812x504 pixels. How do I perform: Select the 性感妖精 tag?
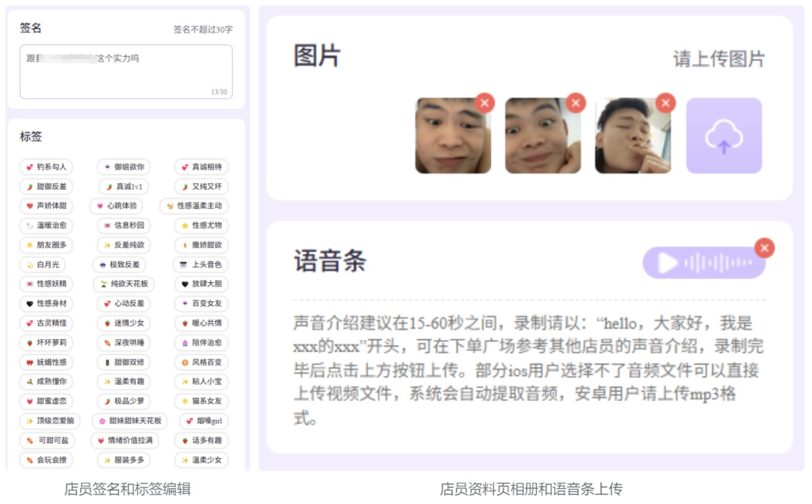pos(46,284)
